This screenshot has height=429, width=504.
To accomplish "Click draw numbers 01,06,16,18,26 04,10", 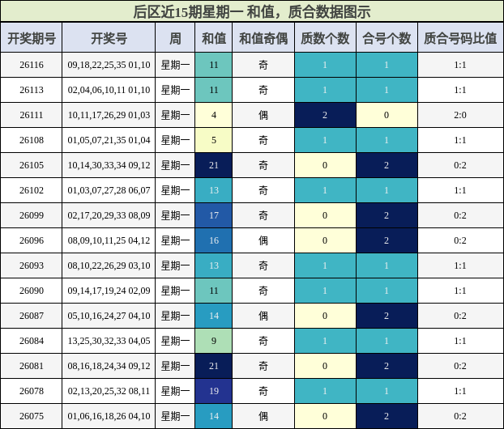I will pos(109,416).
